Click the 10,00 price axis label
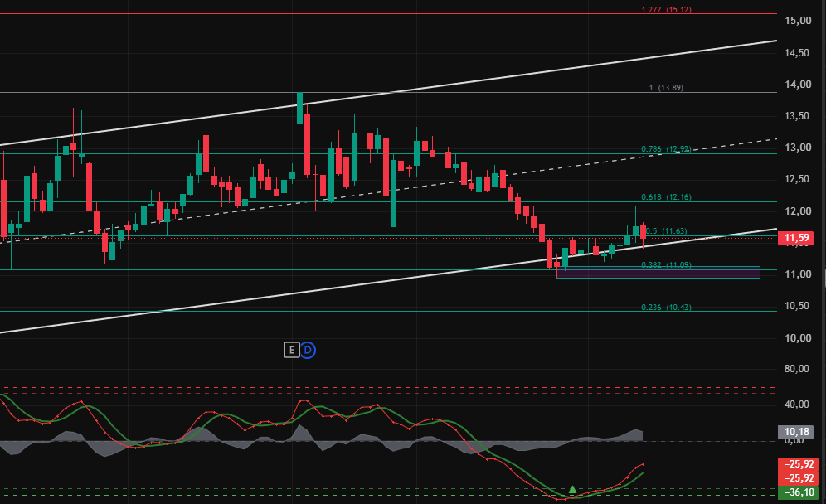This screenshot has width=826, height=504. (798, 338)
